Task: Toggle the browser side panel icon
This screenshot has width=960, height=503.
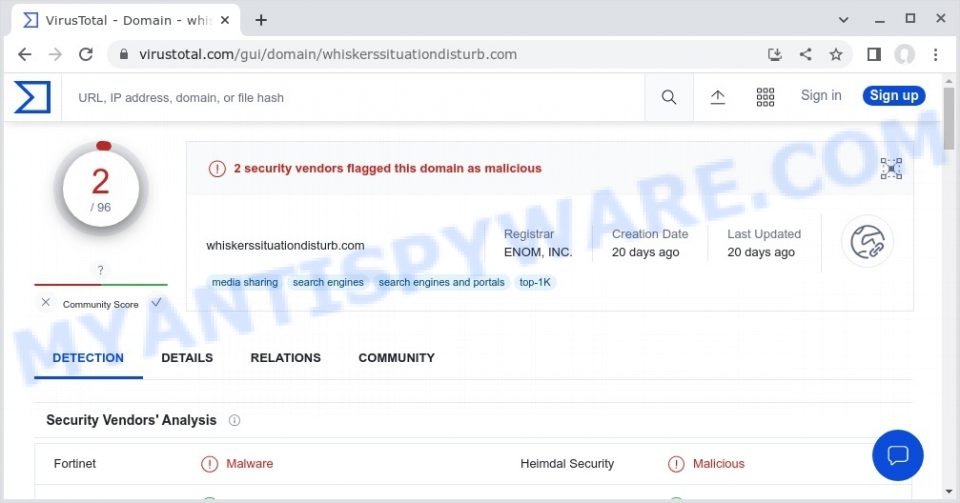Action: pos(874,54)
